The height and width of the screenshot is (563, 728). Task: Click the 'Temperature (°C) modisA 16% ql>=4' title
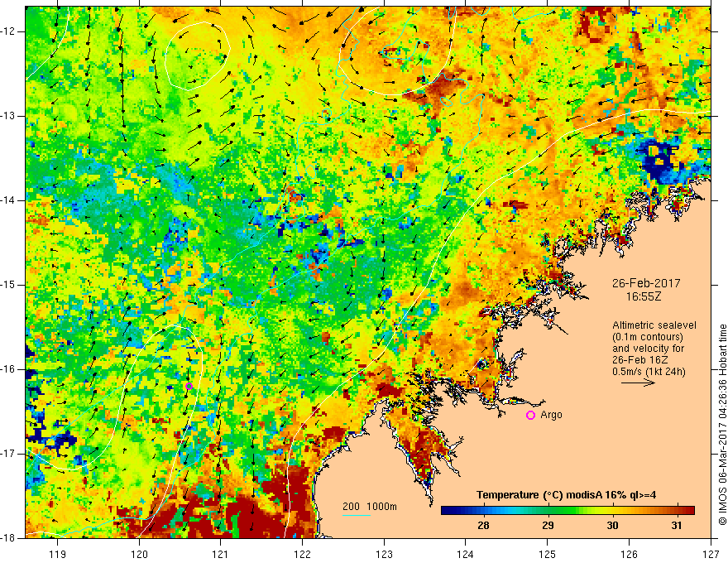566,495
